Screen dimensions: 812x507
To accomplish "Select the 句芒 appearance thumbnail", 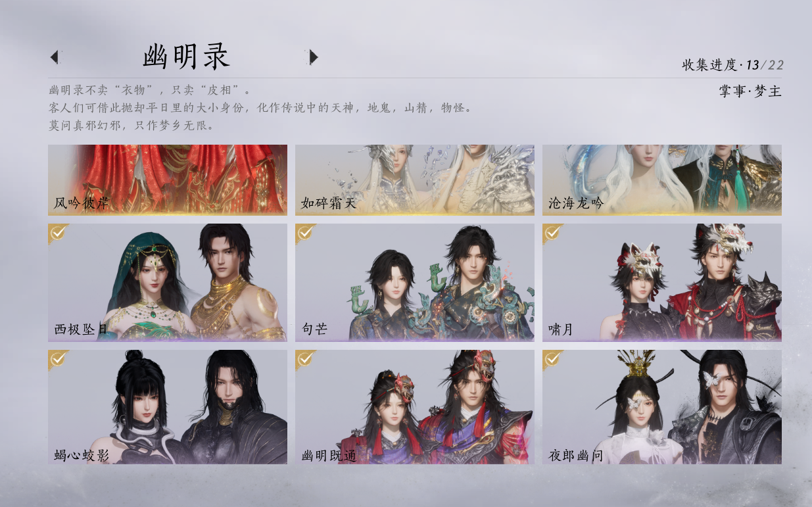I will (415, 283).
